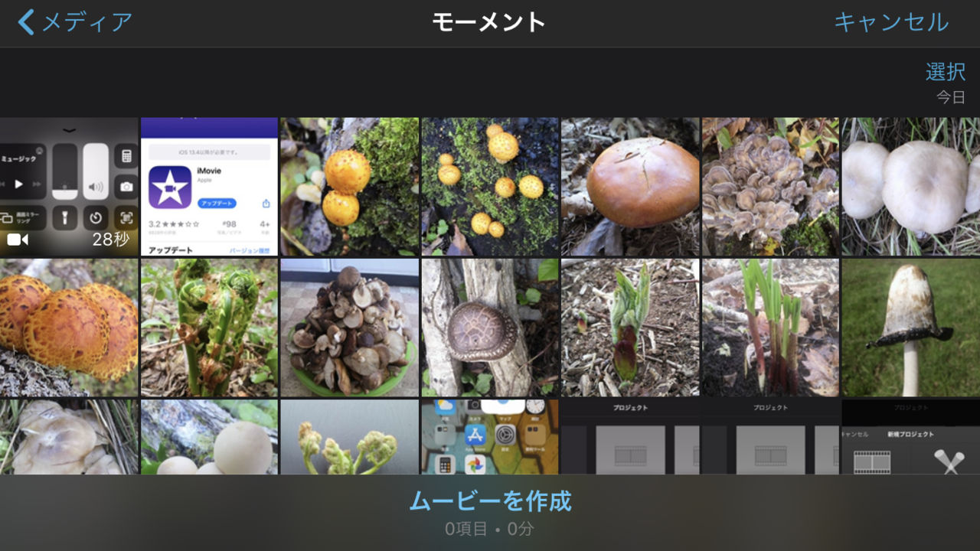Select the multiple green shoots photo
980x551 pixels.
coord(771,328)
